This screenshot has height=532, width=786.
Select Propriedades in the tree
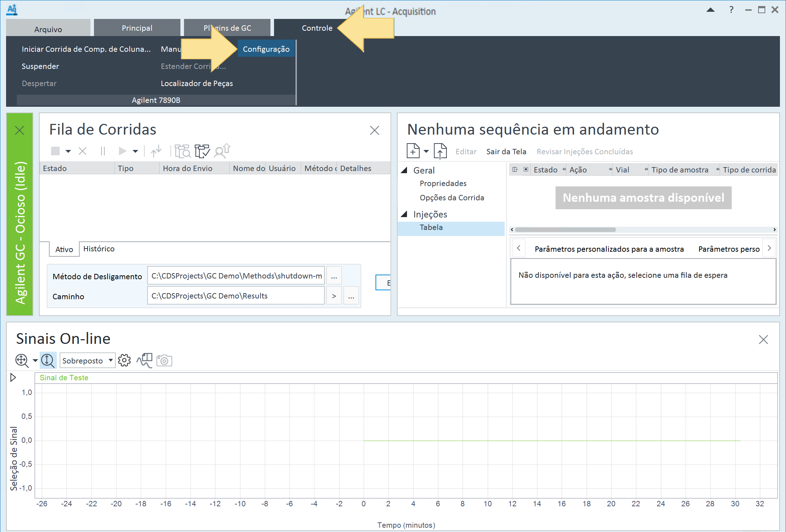point(443,183)
